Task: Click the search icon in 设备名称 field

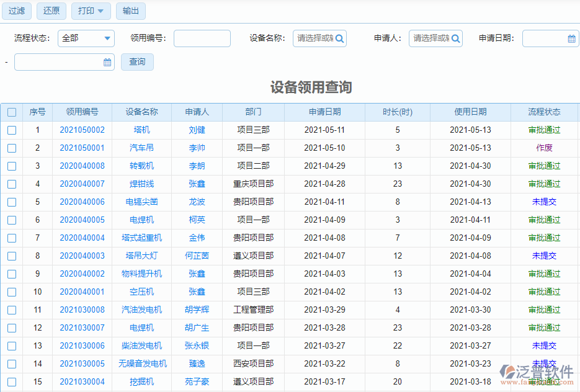Action: point(340,38)
